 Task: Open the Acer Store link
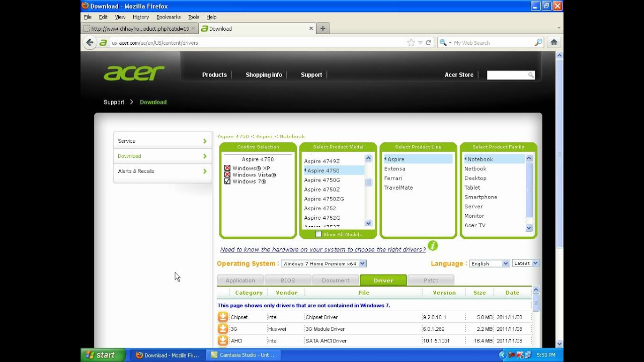point(459,75)
